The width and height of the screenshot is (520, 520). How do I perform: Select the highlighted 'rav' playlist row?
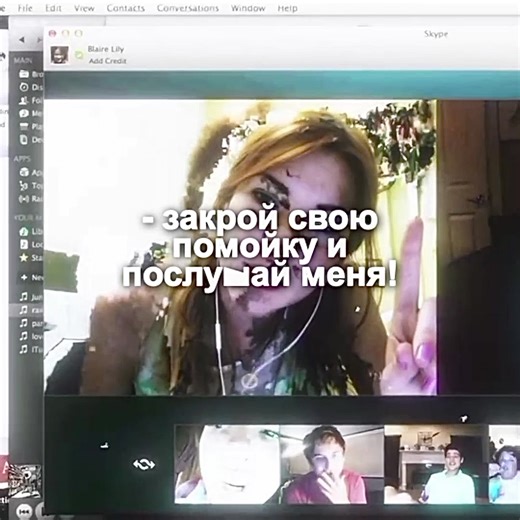click(26, 310)
